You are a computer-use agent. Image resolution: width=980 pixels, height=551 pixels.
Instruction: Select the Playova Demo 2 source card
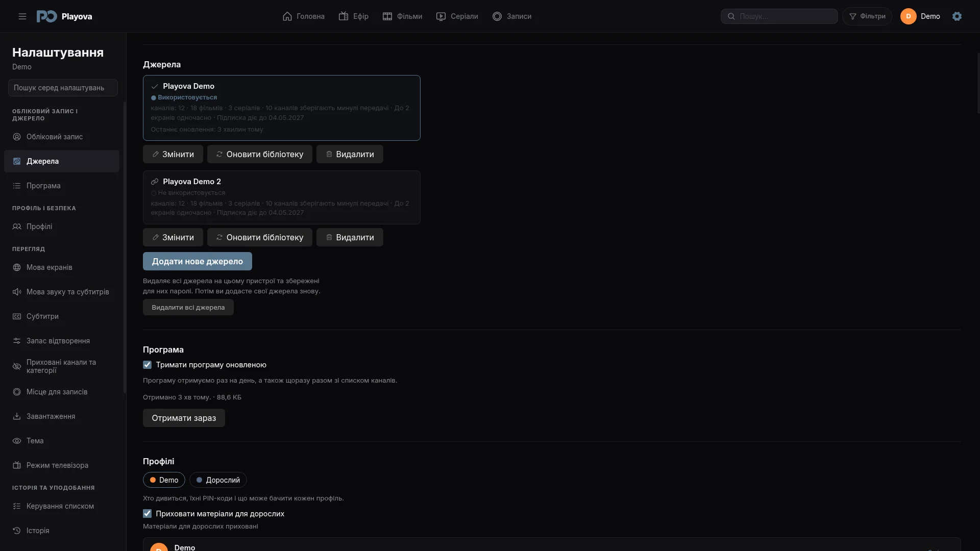(282, 197)
